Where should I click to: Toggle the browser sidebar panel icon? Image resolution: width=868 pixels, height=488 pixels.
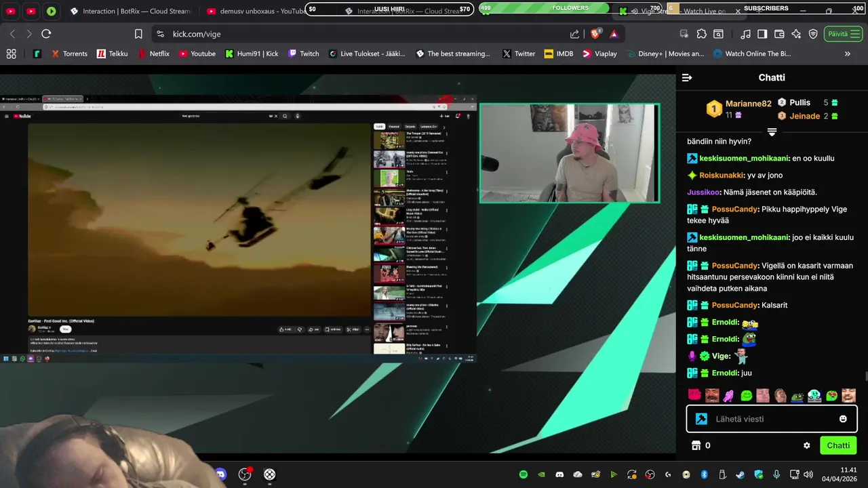coord(762,34)
